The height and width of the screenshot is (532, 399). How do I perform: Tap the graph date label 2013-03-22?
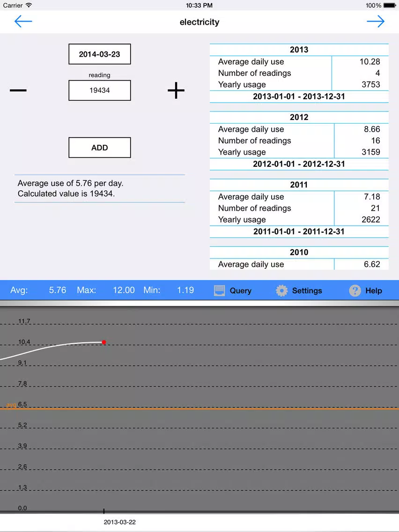pos(119,522)
